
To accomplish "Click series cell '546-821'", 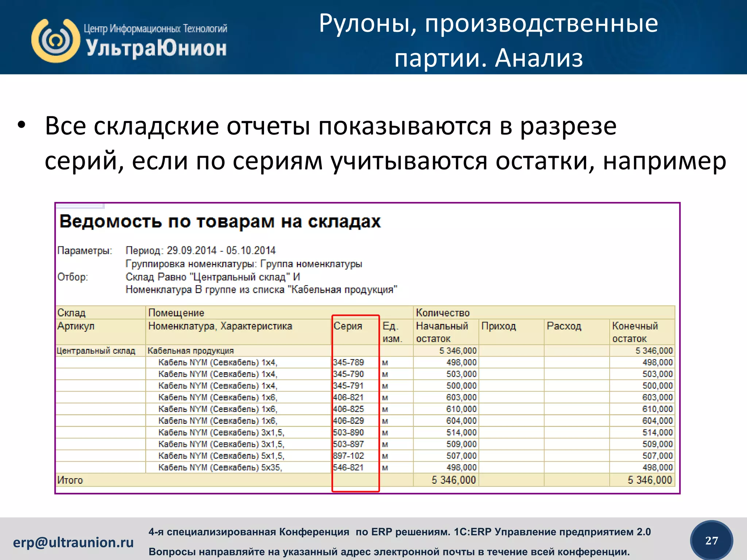I will pos(348,467).
